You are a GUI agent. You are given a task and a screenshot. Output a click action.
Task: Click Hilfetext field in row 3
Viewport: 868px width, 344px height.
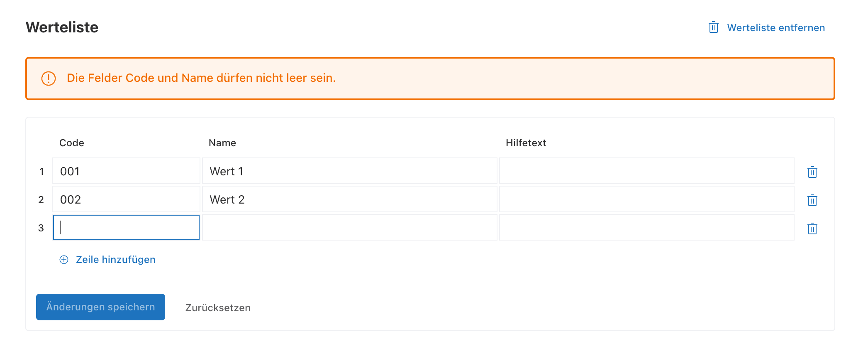click(x=646, y=227)
